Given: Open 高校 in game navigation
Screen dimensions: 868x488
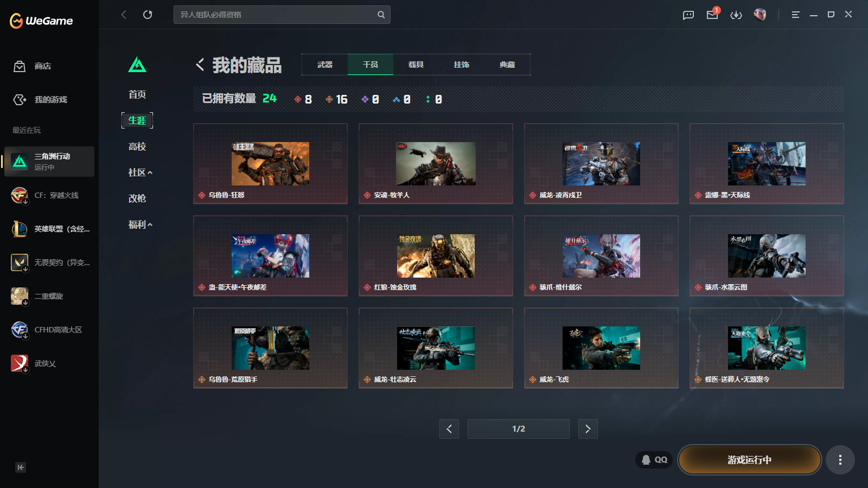Looking at the screenshot, I should pos(137,146).
